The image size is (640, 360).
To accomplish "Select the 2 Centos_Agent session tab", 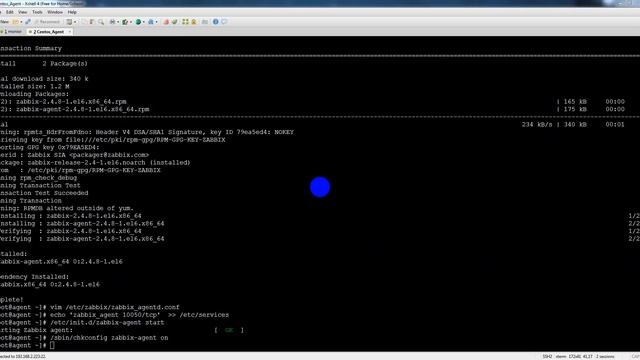I will (48, 31).
